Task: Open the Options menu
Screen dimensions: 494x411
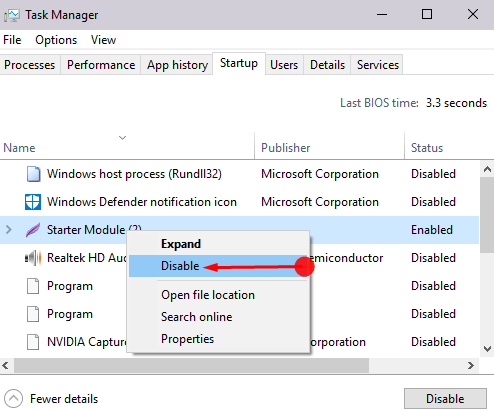Action: [56, 40]
